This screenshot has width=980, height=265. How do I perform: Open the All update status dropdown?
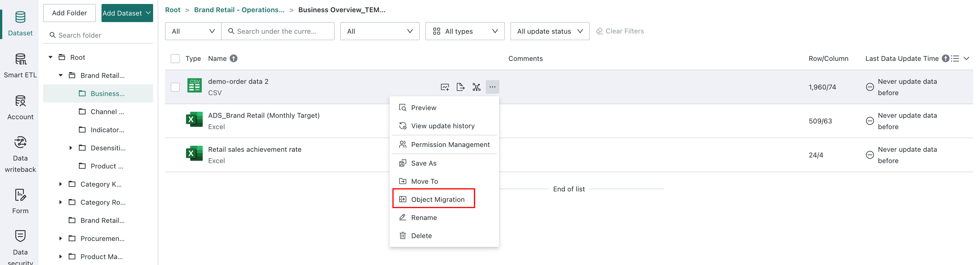click(550, 31)
